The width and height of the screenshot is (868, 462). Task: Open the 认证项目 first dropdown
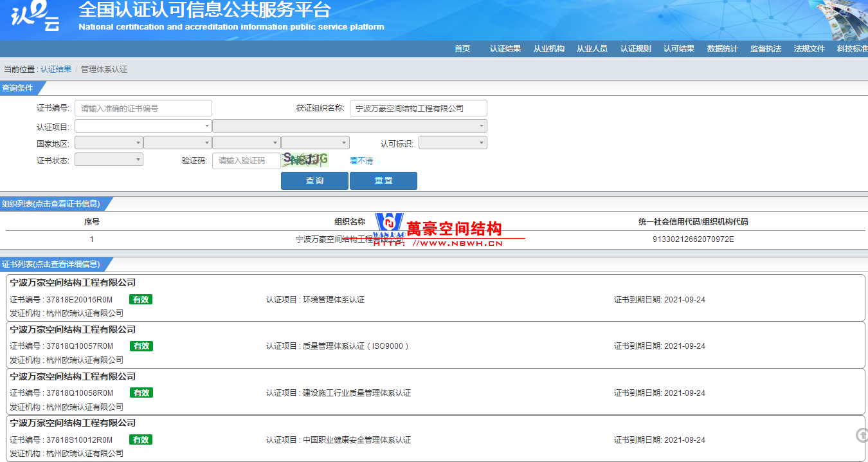pos(143,126)
